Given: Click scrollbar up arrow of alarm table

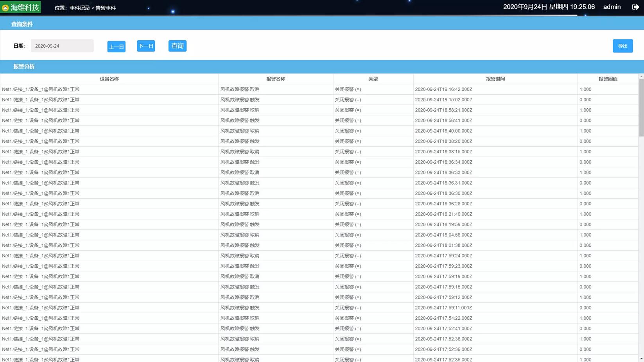Looking at the screenshot, I should pyautogui.click(x=641, y=76).
